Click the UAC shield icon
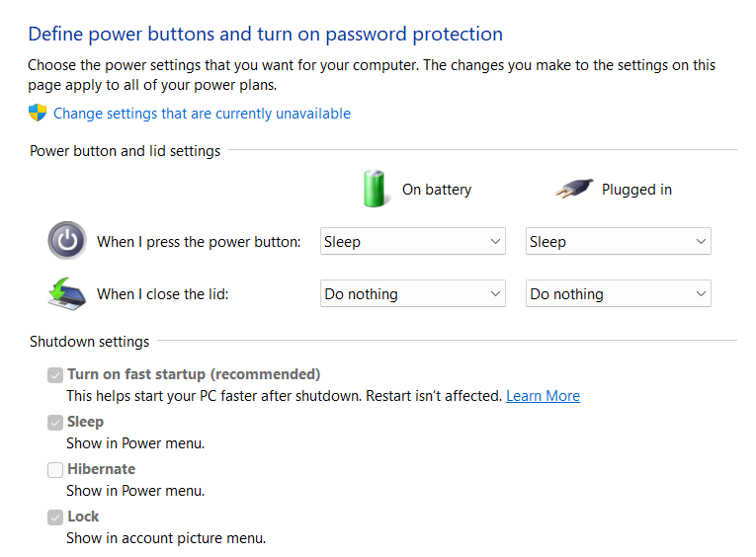Screen dimensions: 756x557 (39, 113)
